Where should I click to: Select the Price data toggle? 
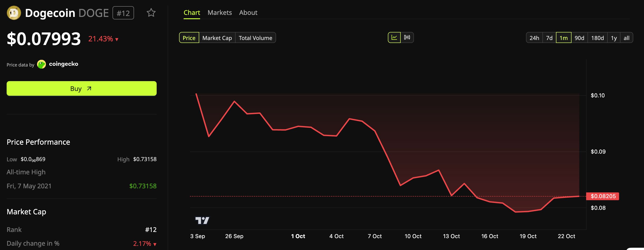(x=189, y=38)
